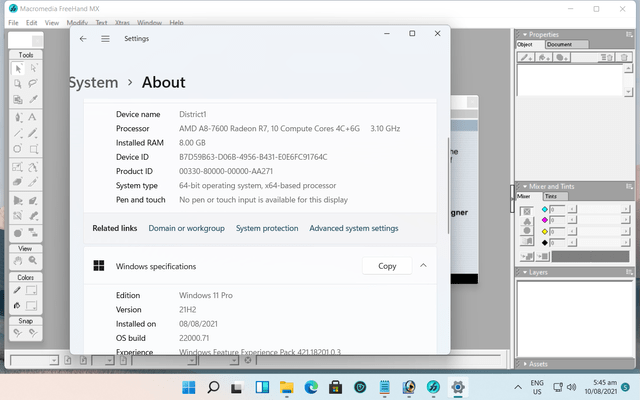Go back in the Settings window
640x400 pixels.
click(x=83, y=39)
